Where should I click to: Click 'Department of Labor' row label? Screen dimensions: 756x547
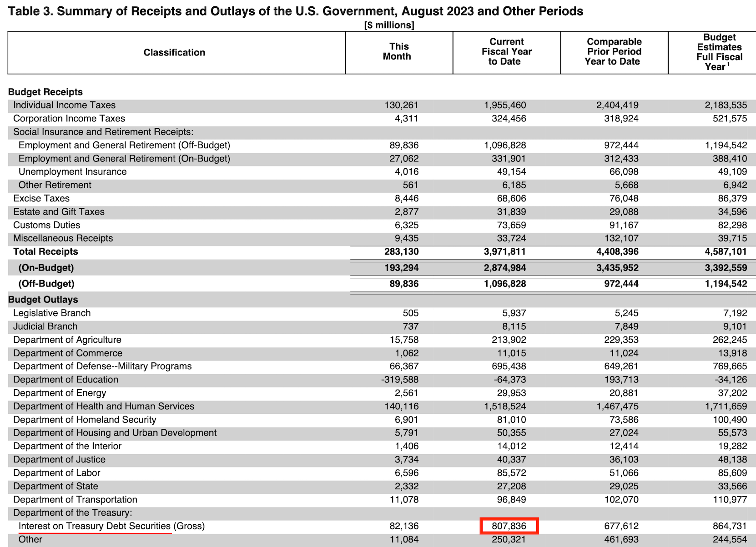point(56,472)
